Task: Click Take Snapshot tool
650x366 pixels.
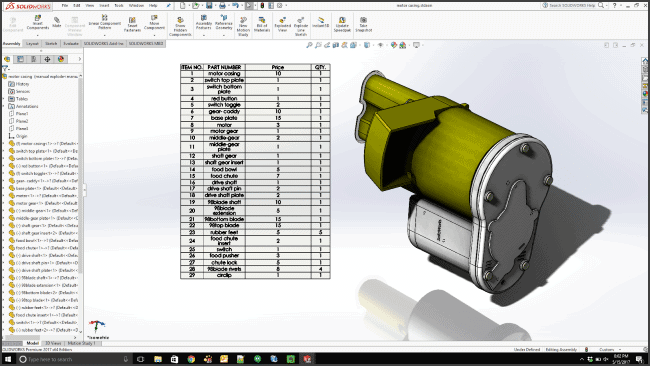Action: pos(364,24)
